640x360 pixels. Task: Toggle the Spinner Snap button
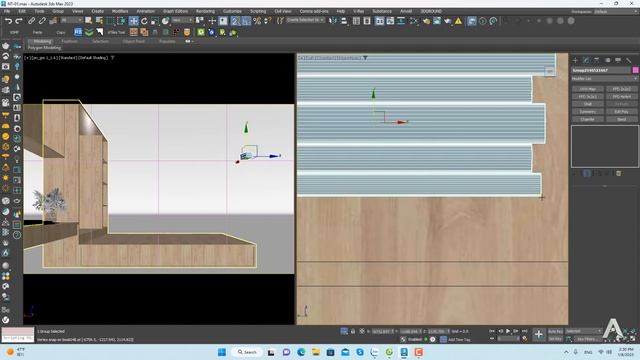(x=267, y=21)
